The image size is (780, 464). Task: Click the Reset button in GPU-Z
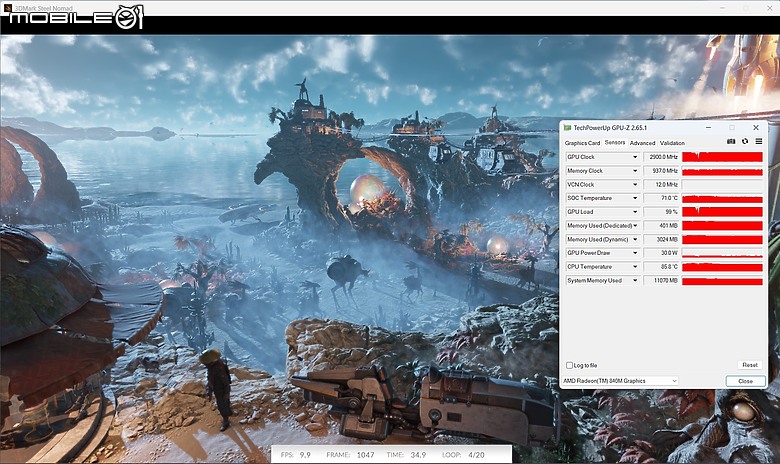(750, 365)
